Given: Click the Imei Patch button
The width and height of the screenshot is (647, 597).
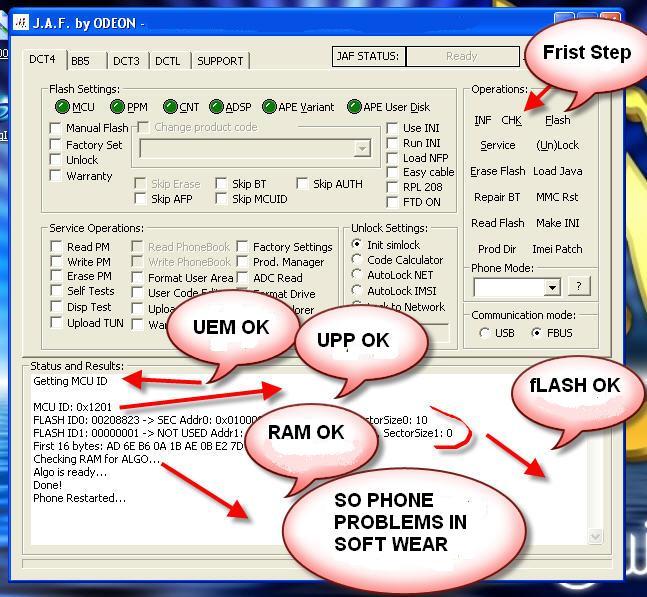Looking at the screenshot, I should point(557,249).
